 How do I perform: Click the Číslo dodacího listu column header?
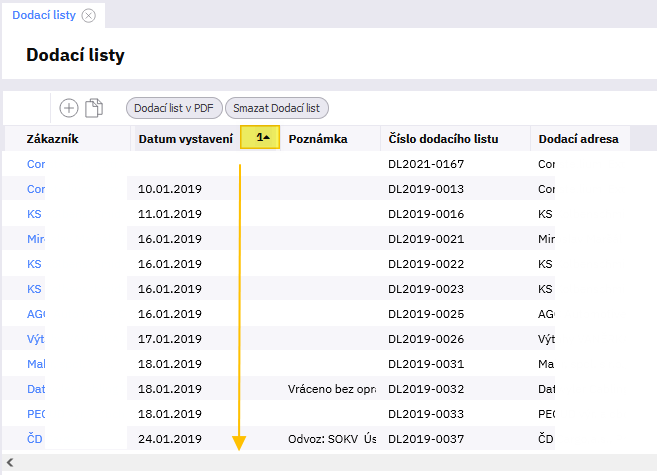pyautogui.click(x=442, y=139)
